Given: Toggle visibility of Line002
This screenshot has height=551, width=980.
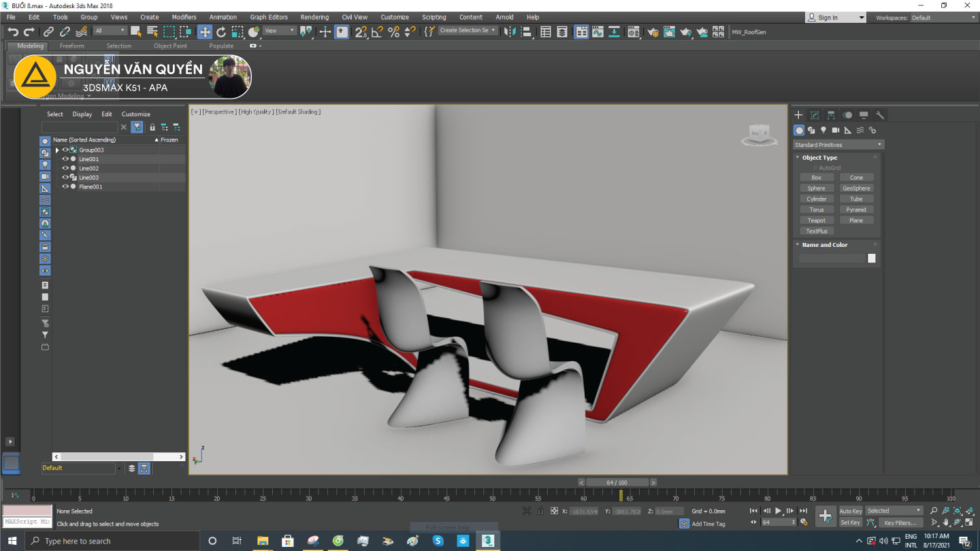Looking at the screenshot, I should (65, 168).
